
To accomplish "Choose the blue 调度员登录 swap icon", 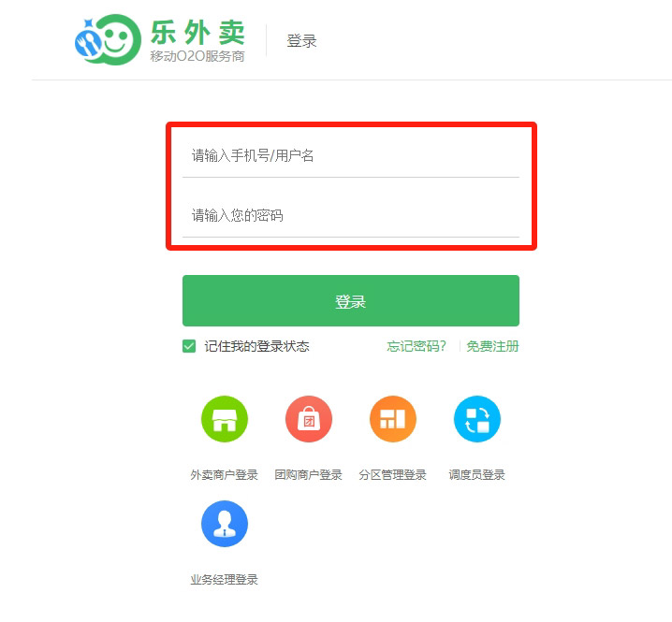I will [477, 418].
